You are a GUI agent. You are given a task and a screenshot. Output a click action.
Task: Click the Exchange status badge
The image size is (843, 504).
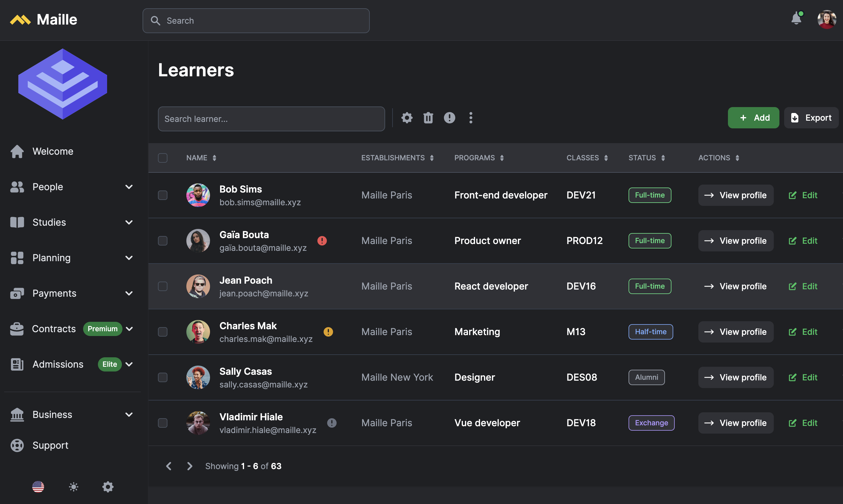[x=651, y=423]
